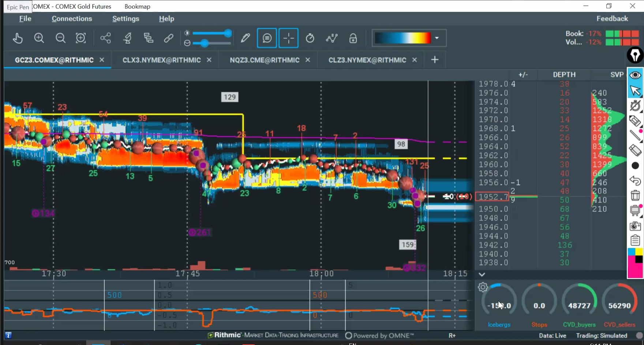Click the zoom in magnifier icon
The width and height of the screenshot is (644, 345).
(x=39, y=38)
